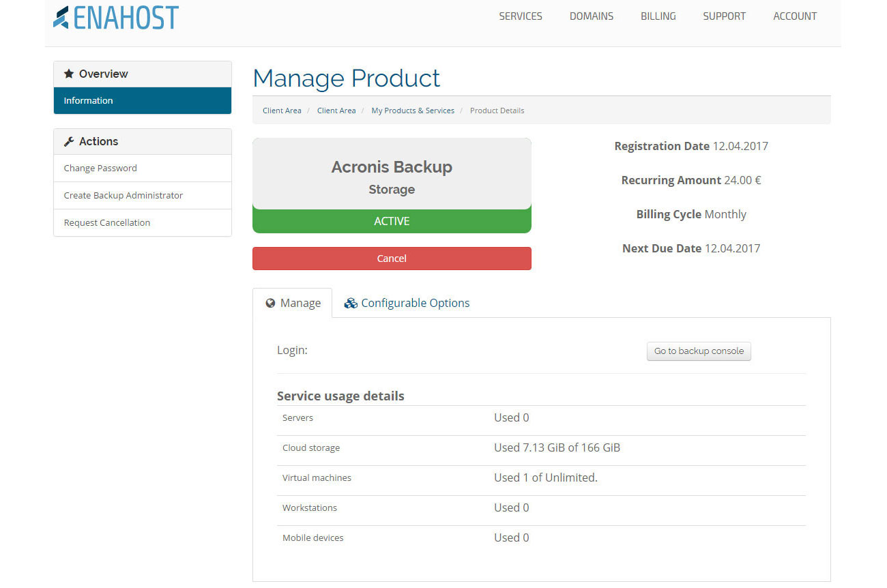Click the globe icon on Manage tab
The height and width of the screenshot is (588, 887).
click(271, 303)
